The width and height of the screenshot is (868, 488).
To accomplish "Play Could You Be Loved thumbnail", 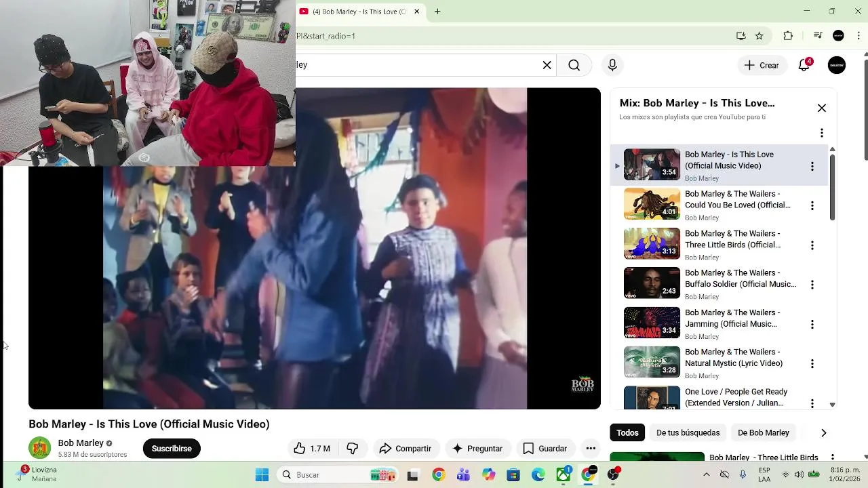I will (652, 205).
